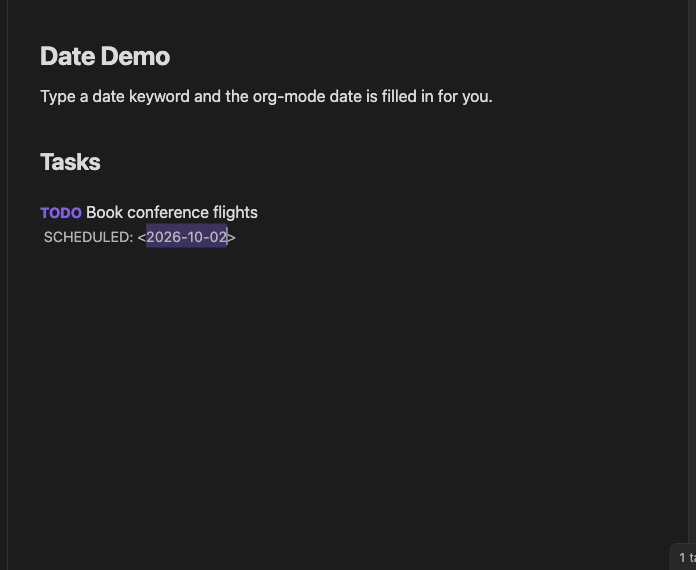696x570 pixels.
Task: Click the opening angle bracket before the date
Action: point(142,238)
